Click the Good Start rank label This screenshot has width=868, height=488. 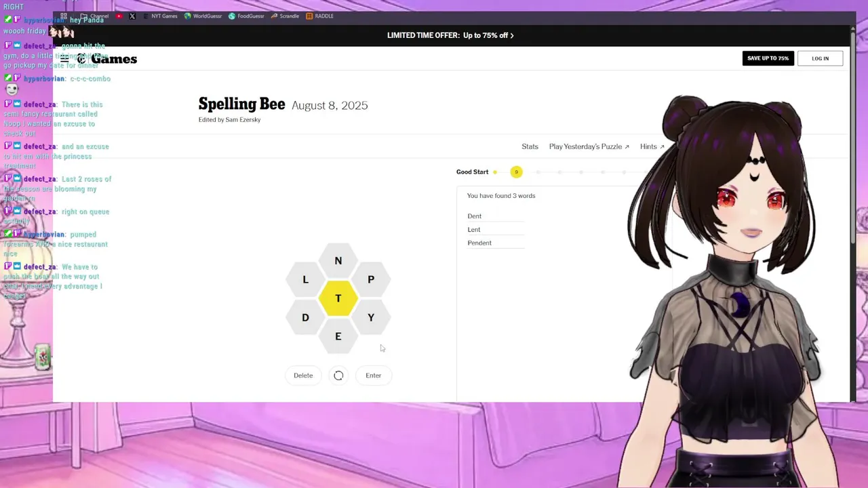click(472, 172)
